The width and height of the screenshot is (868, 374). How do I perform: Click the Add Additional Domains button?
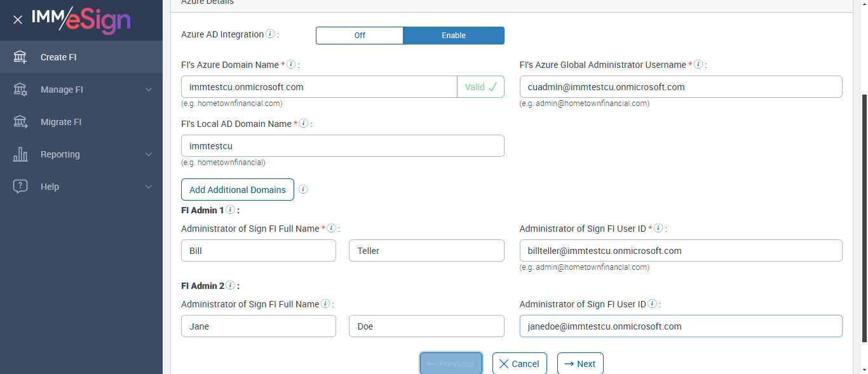pos(238,190)
